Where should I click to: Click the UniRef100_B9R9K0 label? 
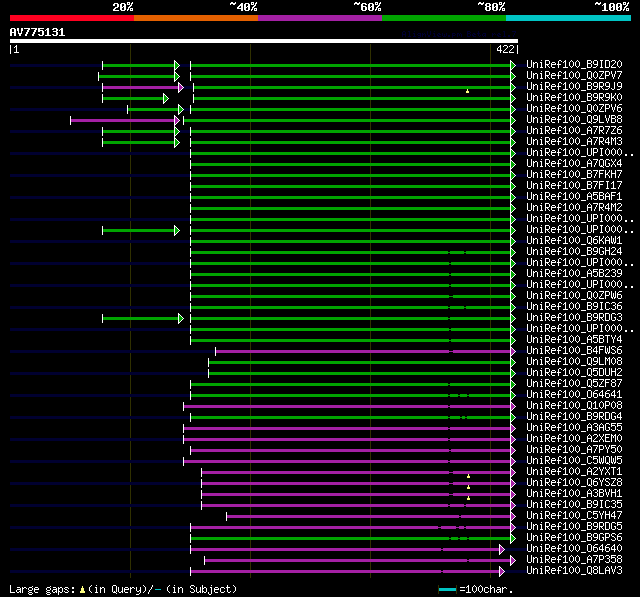[574, 98]
